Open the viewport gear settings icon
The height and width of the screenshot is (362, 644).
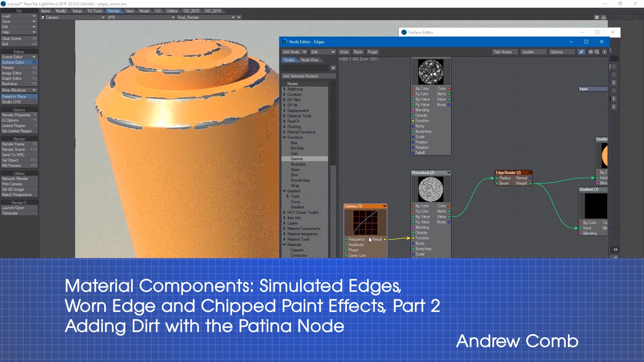[x=597, y=17]
